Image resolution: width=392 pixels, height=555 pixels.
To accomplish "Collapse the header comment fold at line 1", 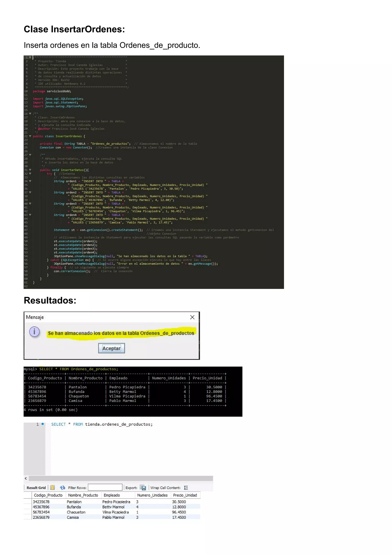I will (30, 57).
